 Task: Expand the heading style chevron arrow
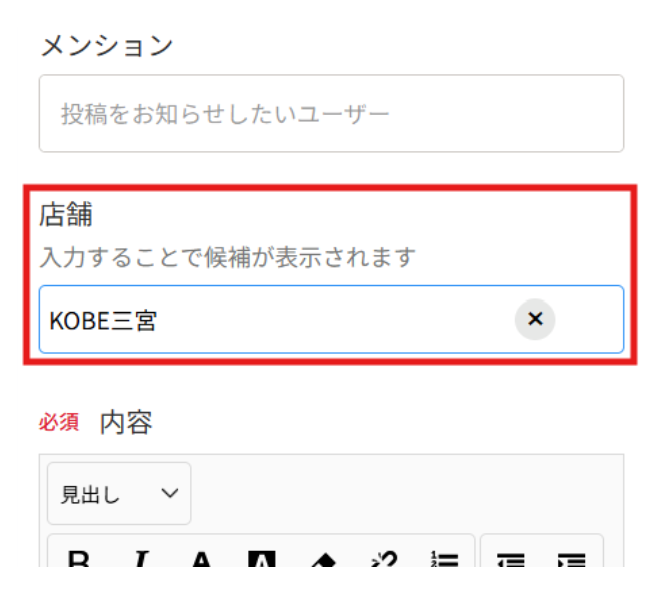click(x=170, y=493)
